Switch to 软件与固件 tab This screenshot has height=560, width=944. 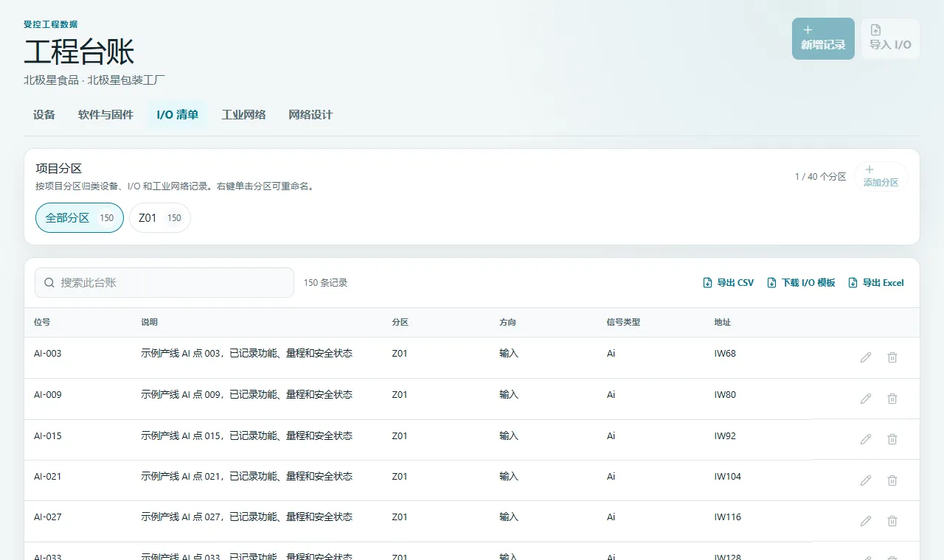(x=105, y=115)
